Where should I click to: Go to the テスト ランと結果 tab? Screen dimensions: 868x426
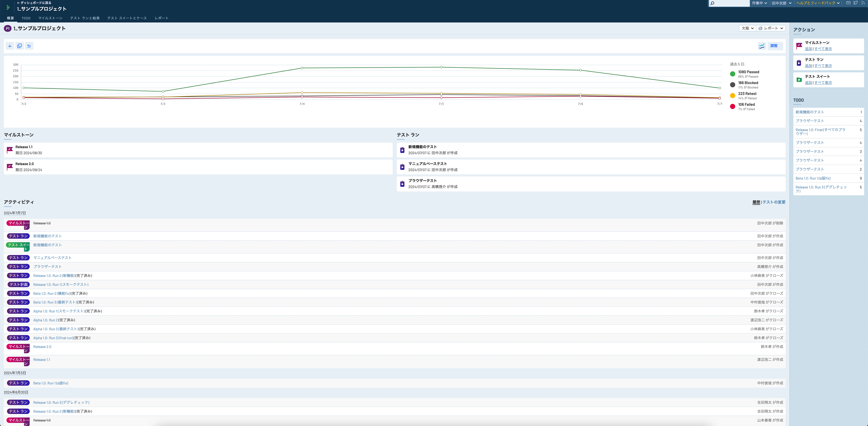click(85, 18)
